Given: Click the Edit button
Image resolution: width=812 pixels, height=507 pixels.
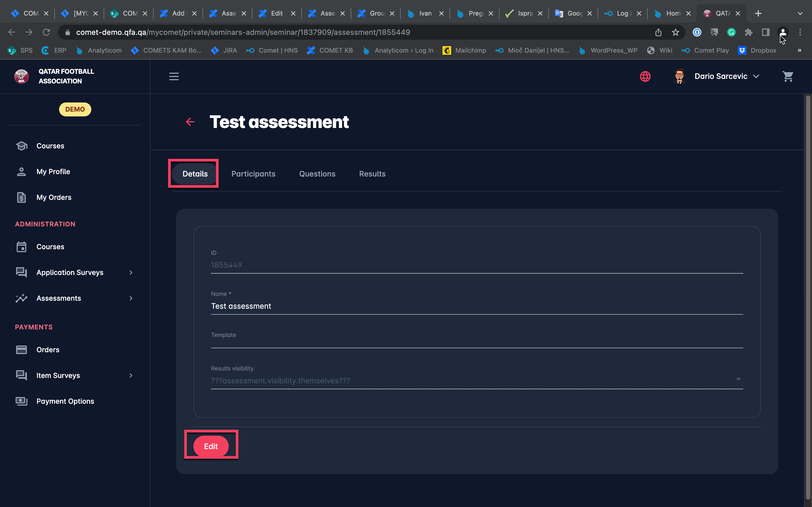Looking at the screenshot, I should (211, 446).
